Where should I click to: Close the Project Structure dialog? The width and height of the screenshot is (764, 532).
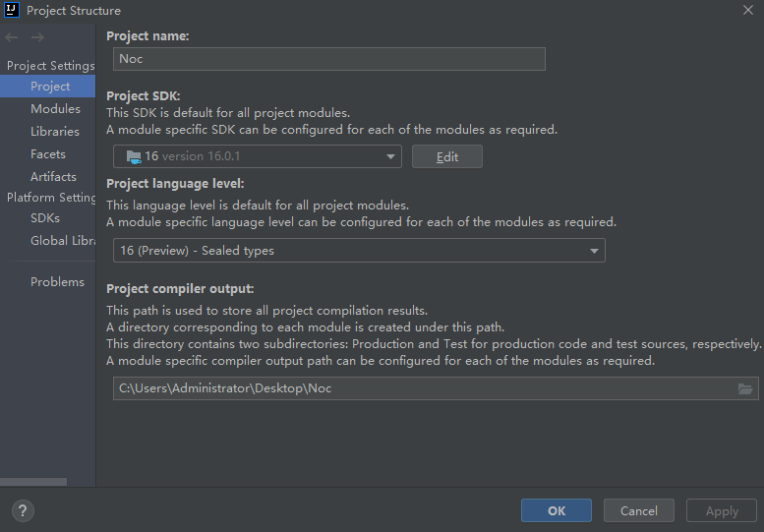(748, 10)
